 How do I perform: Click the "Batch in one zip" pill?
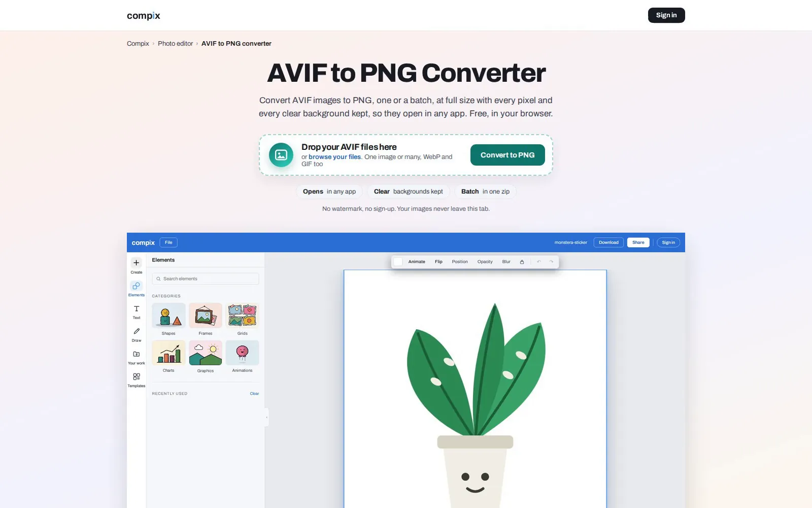(485, 192)
